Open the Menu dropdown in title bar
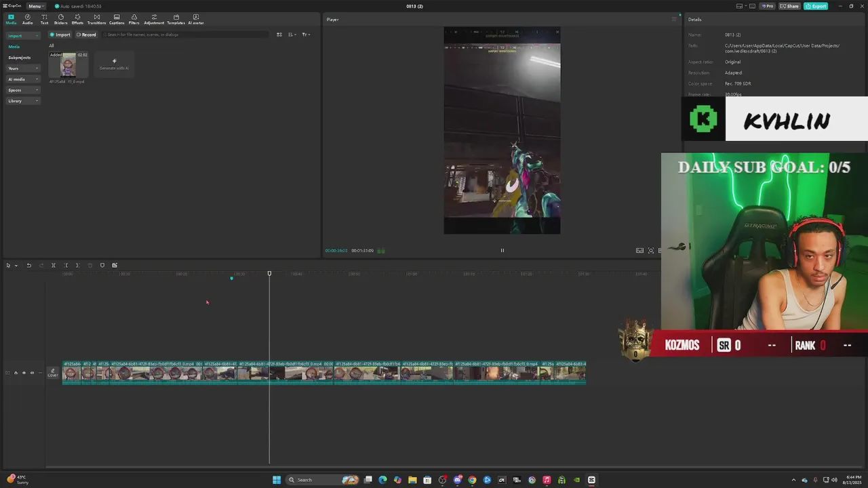This screenshot has height=488, width=868. pyautogui.click(x=36, y=6)
